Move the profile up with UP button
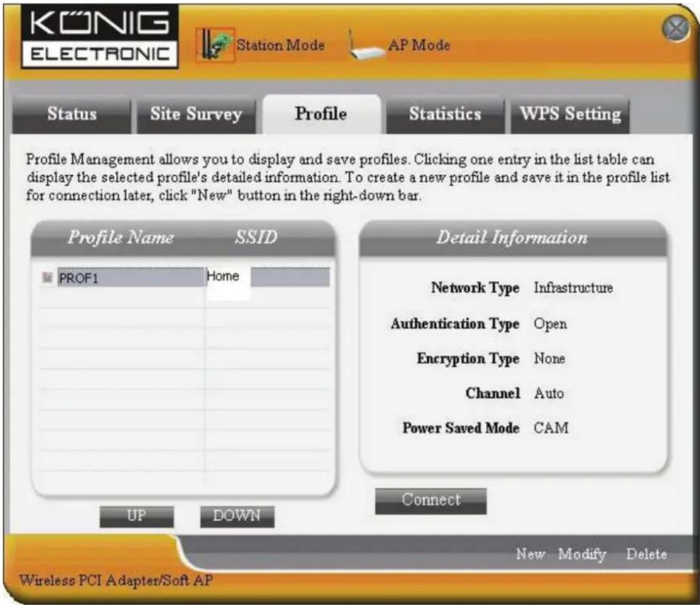This screenshot has height=605, width=700. (x=137, y=516)
